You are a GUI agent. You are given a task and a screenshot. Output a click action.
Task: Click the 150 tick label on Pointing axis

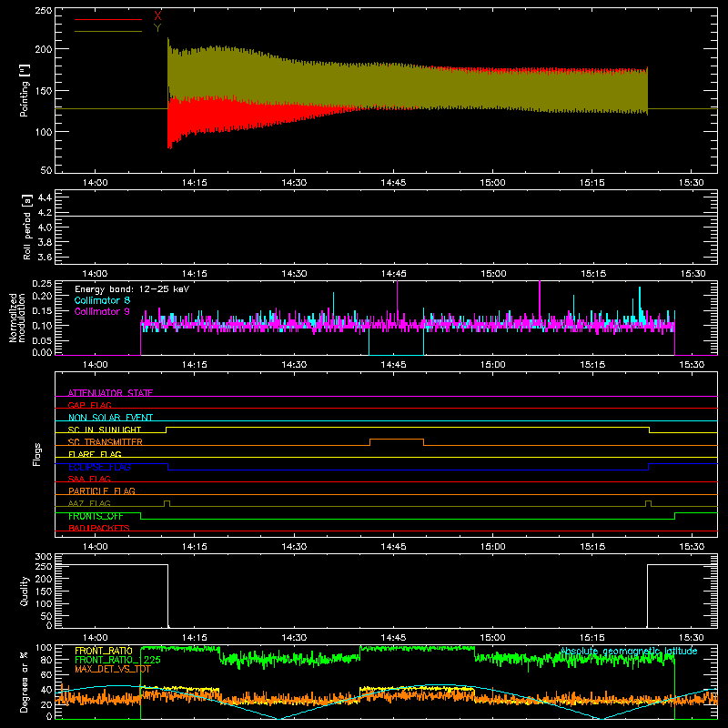click(43, 90)
